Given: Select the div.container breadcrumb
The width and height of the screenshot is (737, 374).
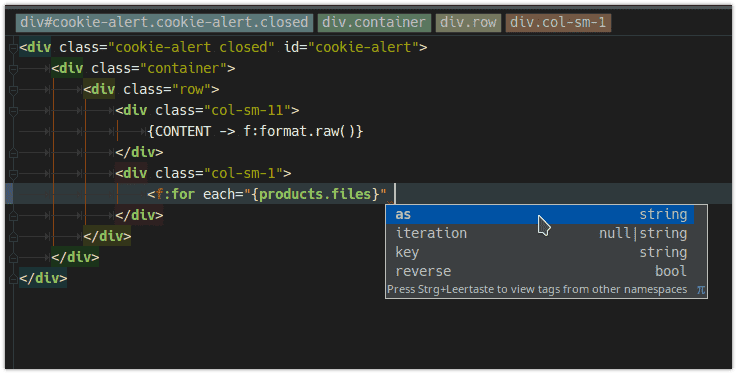Looking at the screenshot, I should (x=374, y=23).
